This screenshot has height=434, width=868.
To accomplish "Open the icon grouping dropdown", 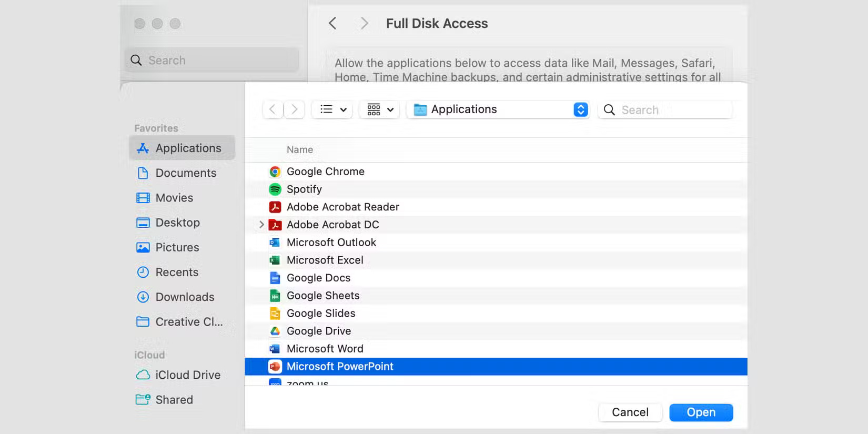I will [x=380, y=109].
